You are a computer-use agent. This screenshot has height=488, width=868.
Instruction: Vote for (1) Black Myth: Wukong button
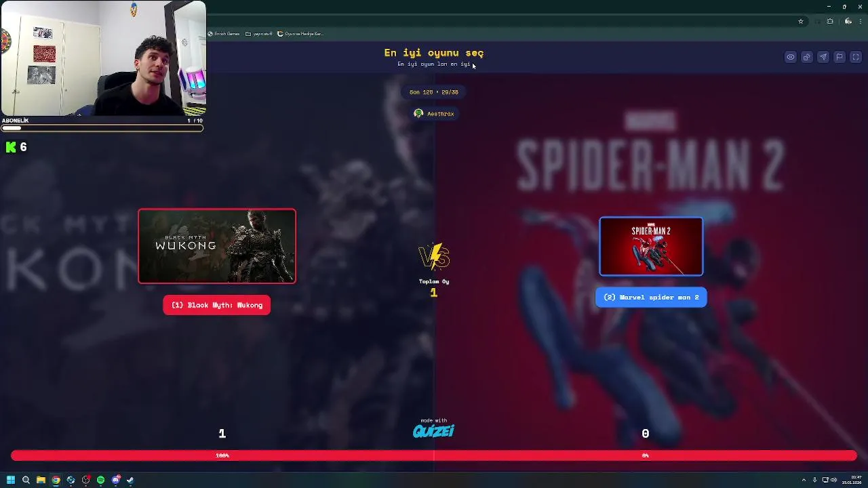pos(217,305)
